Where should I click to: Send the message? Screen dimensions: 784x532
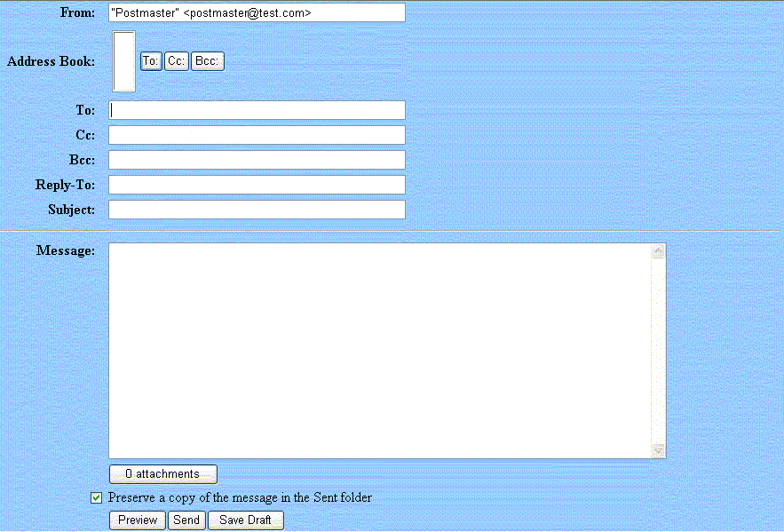click(x=186, y=520)
